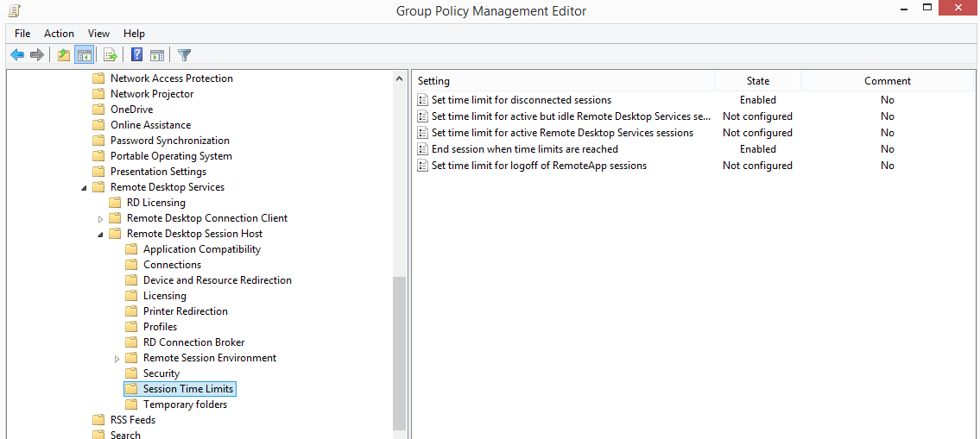The height and width of the screenshot is (439, 980).
Task: Sort by the Setting column header
Action: [x=563, y=81]
